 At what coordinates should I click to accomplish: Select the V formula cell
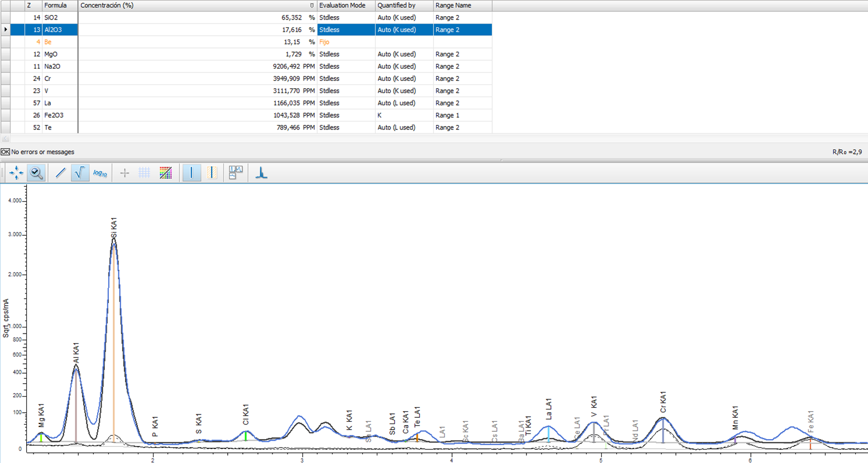(60, 91)
